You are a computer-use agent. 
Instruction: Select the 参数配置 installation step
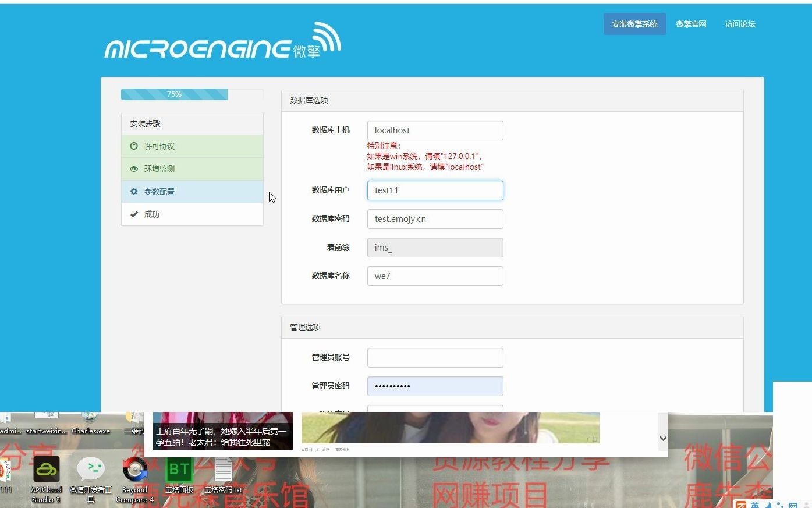192,192
